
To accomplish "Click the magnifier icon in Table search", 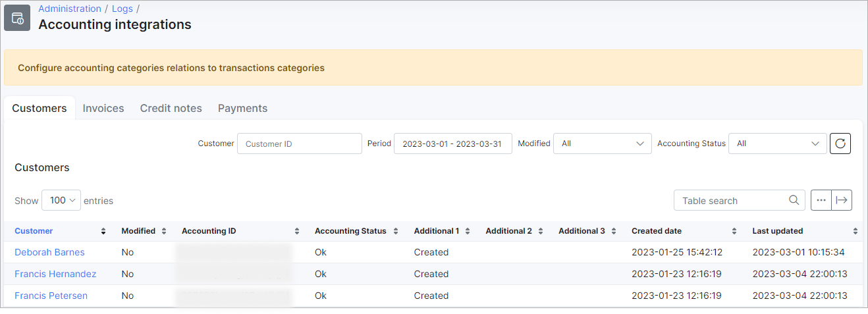I will tap(794, 201).
